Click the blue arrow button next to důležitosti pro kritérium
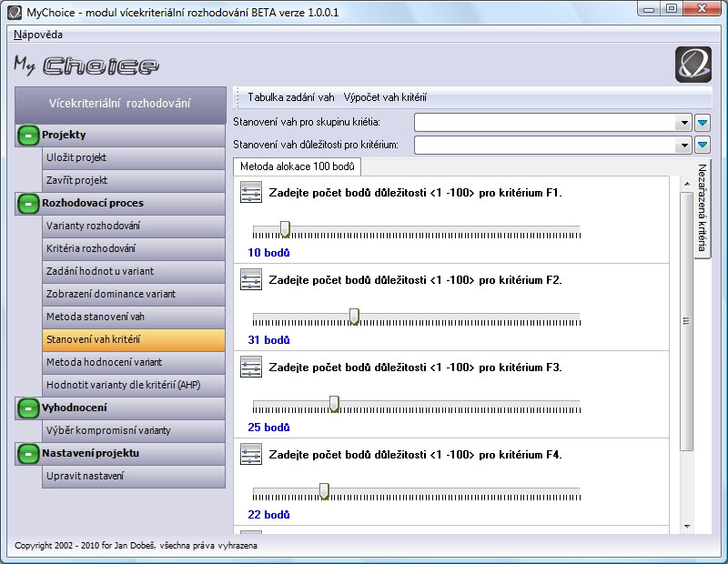This screenshot has height=564, width=728. pyautogui.click(x=703, y=146)
